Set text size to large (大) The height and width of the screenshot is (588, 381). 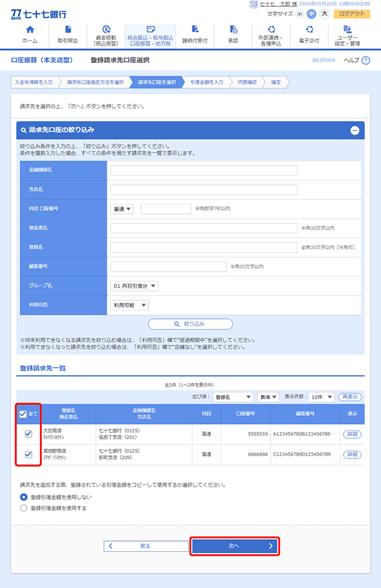pyautogui.click(x=324, y=14)
